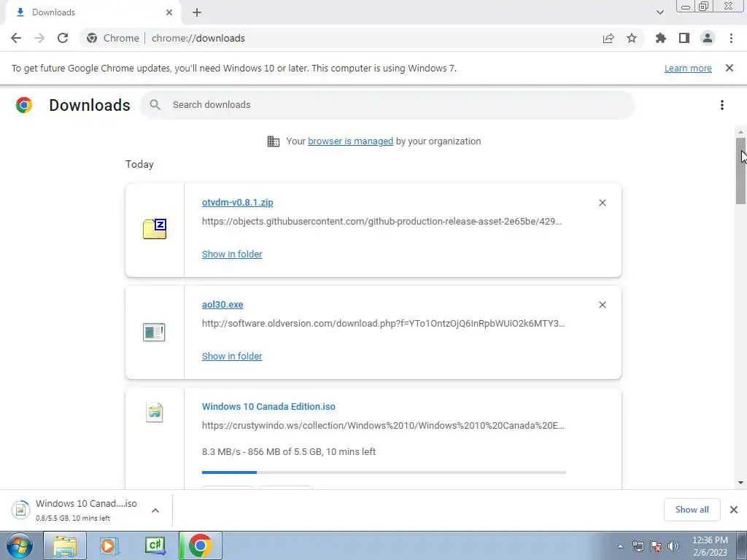Click the scrollbar up arrow

pos(740,132)
